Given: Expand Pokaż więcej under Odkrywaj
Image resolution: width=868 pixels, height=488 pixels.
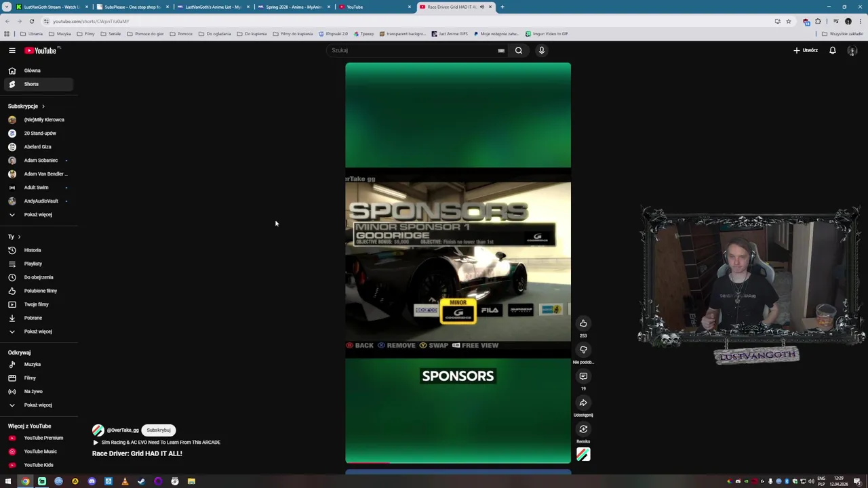Looking at the screenshot, I should click(x=39, y=405).
